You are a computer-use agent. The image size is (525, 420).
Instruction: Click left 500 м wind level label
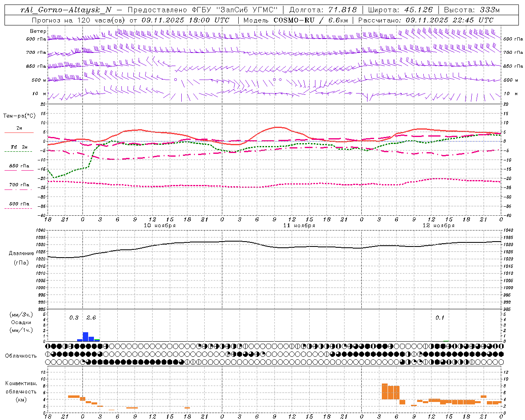[x=39, y=80]
